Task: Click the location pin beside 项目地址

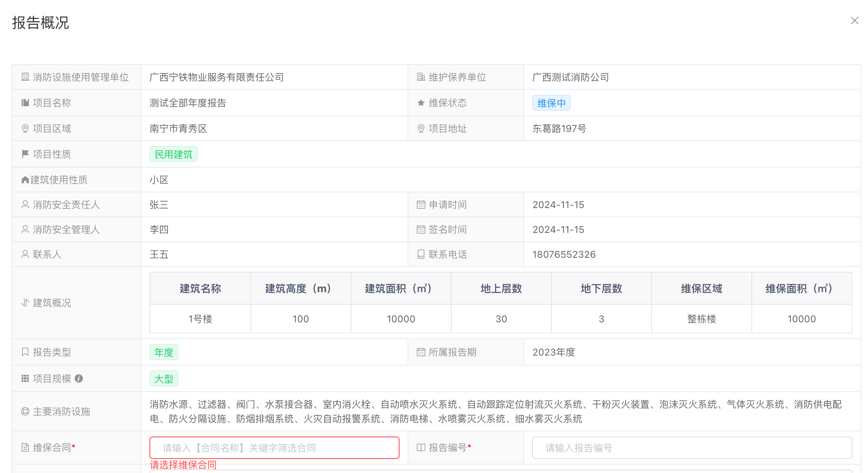Action: click(421, 128)
